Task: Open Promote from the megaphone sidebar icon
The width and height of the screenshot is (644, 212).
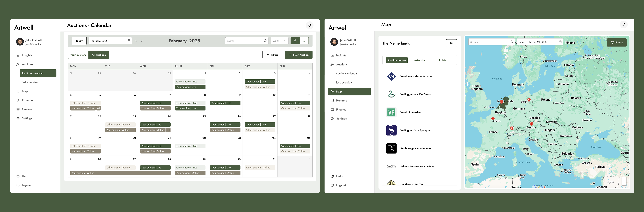Action: [x=18, y=100]
